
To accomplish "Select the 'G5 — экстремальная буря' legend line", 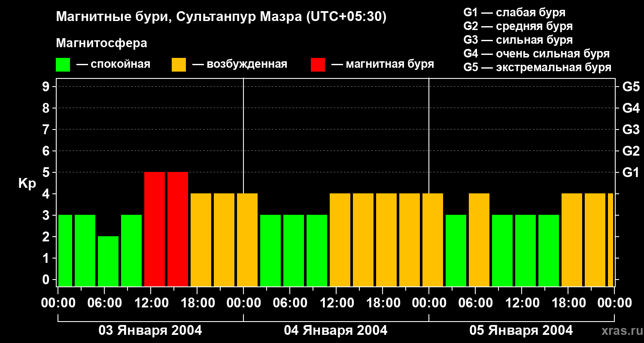I will (x=538, y=67).
